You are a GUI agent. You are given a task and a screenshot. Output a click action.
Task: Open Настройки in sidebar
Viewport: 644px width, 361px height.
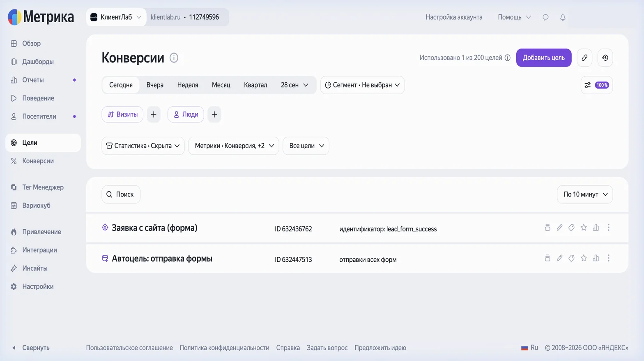[43, 286]
